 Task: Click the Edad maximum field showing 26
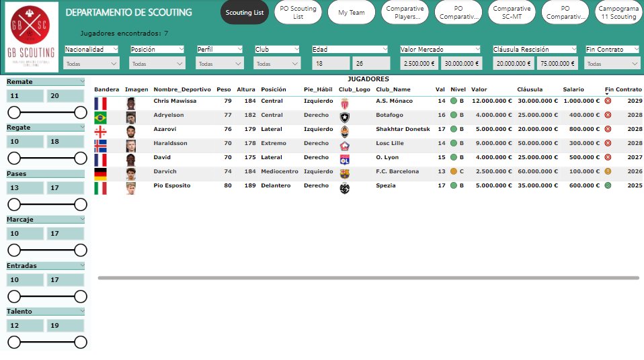[371, 64]
